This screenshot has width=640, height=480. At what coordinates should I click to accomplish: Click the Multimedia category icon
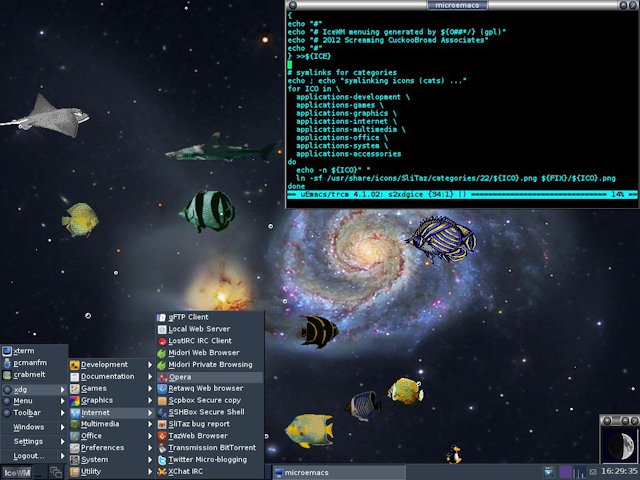pyautogui.click(x=74, y=424)
